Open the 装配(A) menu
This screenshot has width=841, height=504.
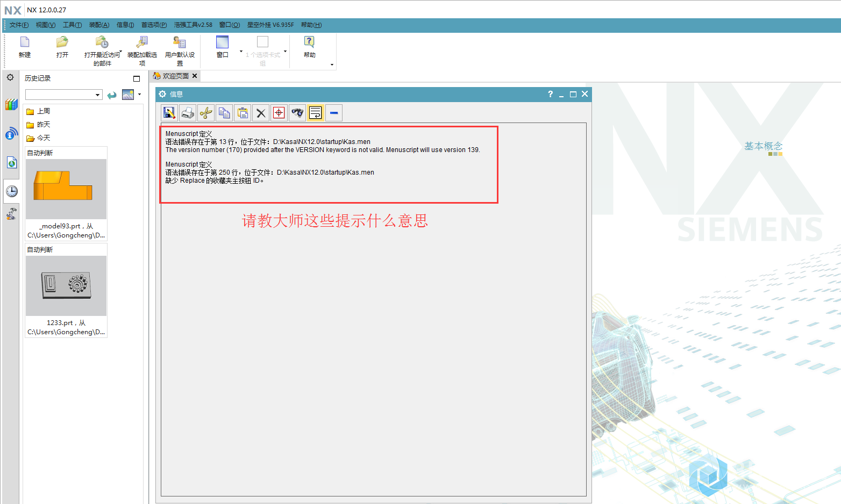[99, 25]
